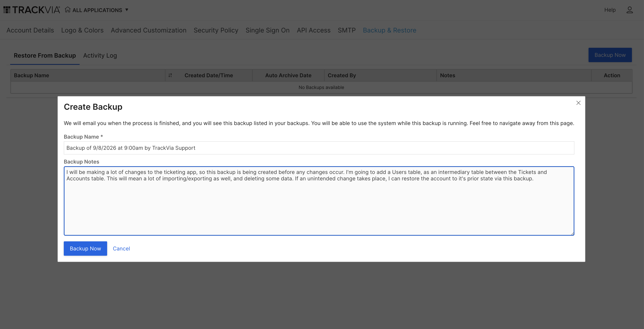Switch to Advanced Customization tab
This screenshot has width=644, height=329.
point(148,30)
